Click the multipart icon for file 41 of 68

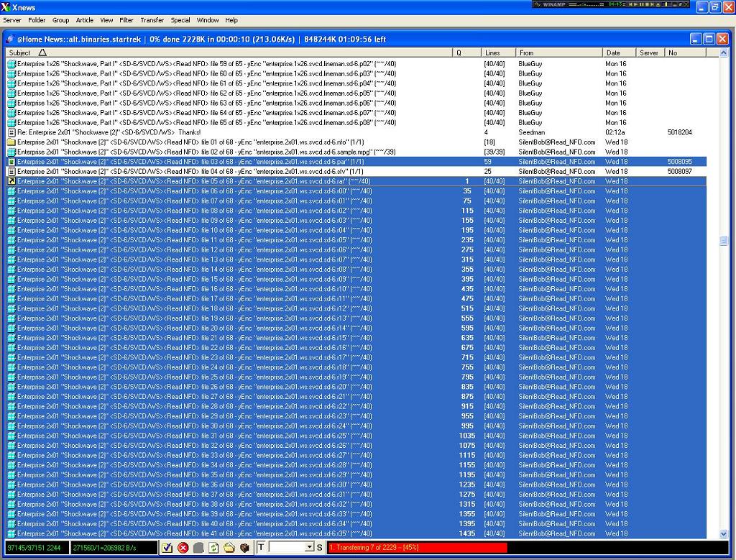pos(11,533)
